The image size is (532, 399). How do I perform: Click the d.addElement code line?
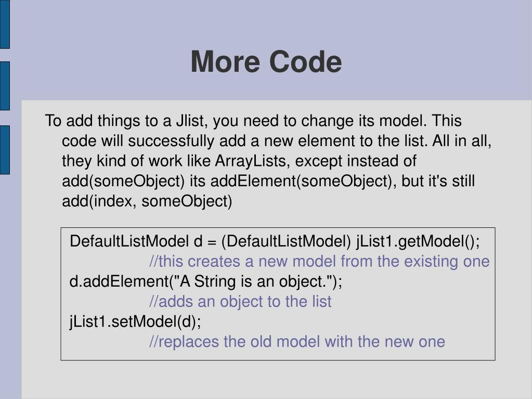(x=206, y=281)
